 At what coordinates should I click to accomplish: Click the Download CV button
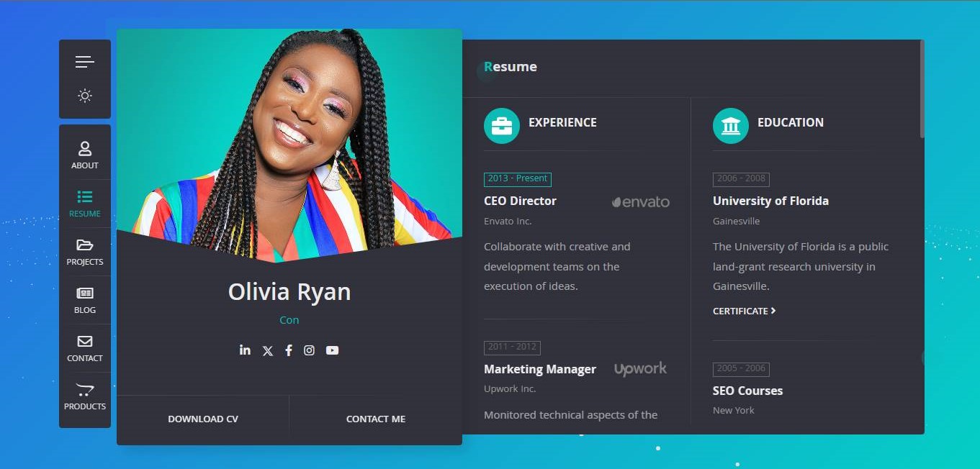point(203,419)
